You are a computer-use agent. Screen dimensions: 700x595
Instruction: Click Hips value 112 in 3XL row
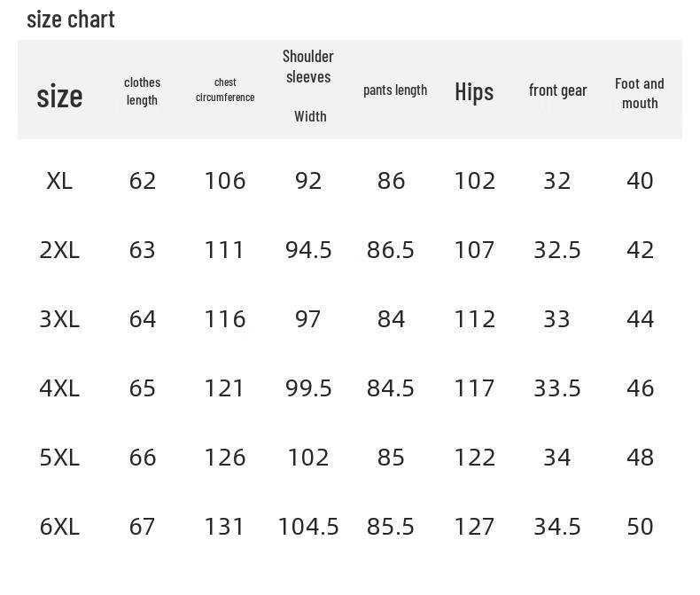click(x=474, y=319)
